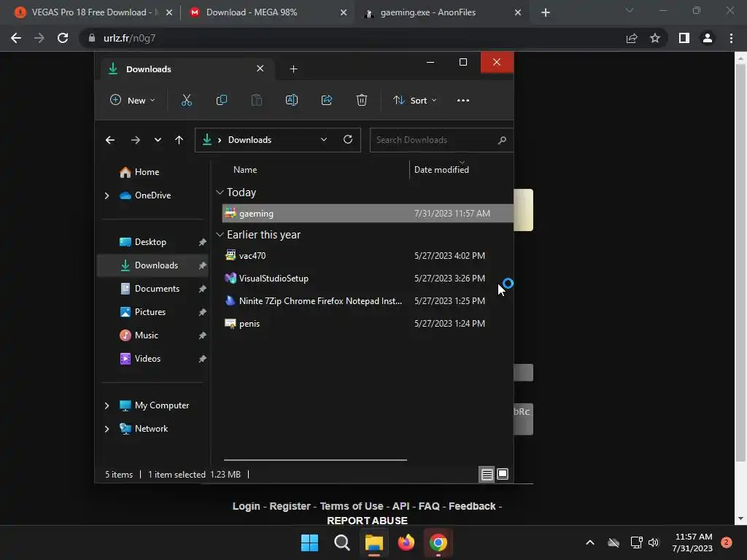The width and height of the screenshot is (747, 560).
Task: Click the Chrome taskbar icon
Action: [438, 542]
